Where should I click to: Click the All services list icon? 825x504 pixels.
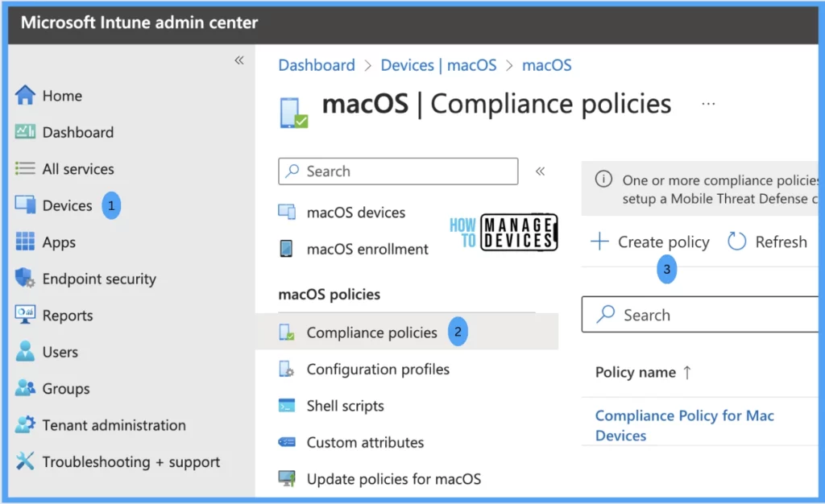(x=25, y=168)
